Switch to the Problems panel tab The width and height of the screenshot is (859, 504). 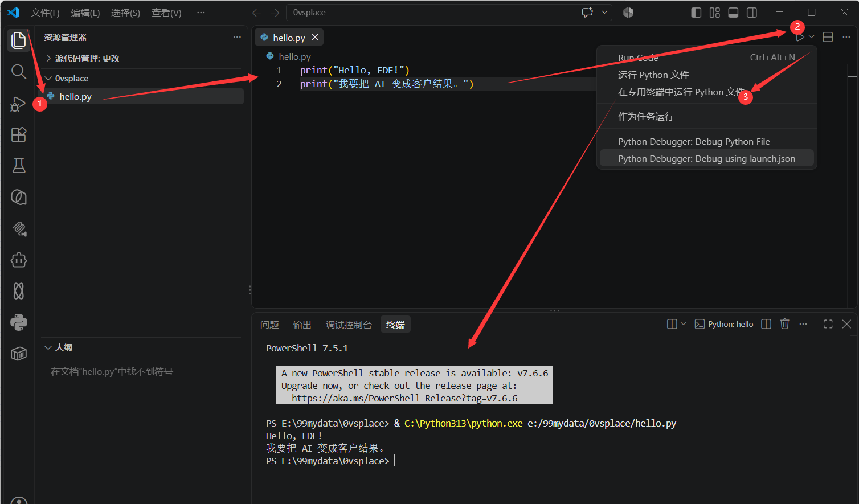pos(269,325)
